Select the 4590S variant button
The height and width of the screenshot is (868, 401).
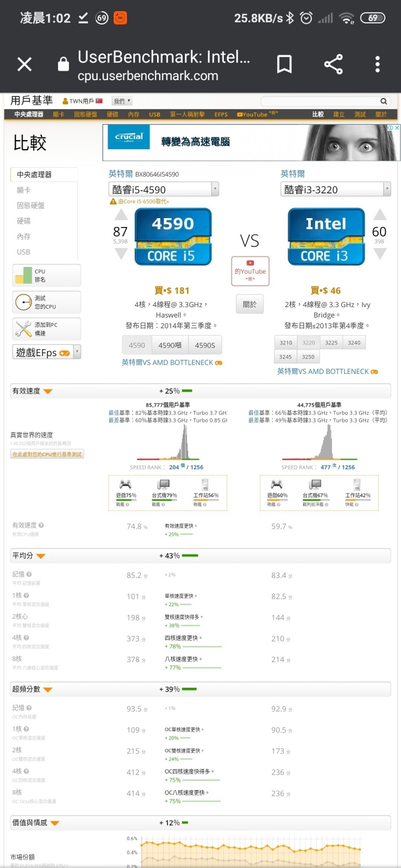[x=205, y=345]
